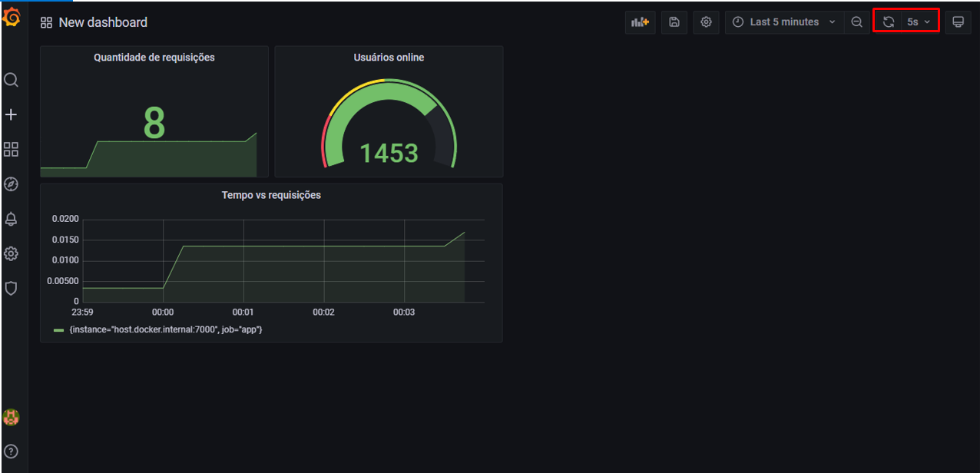The width and height of the screenshot is (980, 473).
Task: Save the dashboard with the floppy icon
Action: click(x=674, y=22)
